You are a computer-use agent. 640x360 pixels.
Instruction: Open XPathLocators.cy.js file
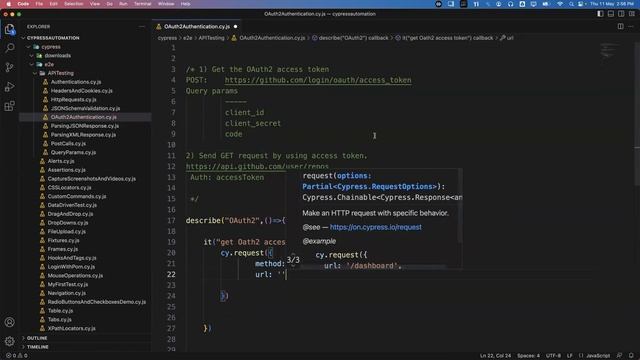tap(71, 329)
